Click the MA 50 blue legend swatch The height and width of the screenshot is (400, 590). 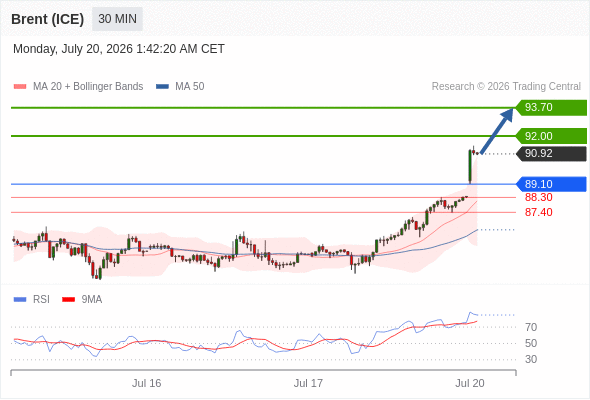[162, 87]
